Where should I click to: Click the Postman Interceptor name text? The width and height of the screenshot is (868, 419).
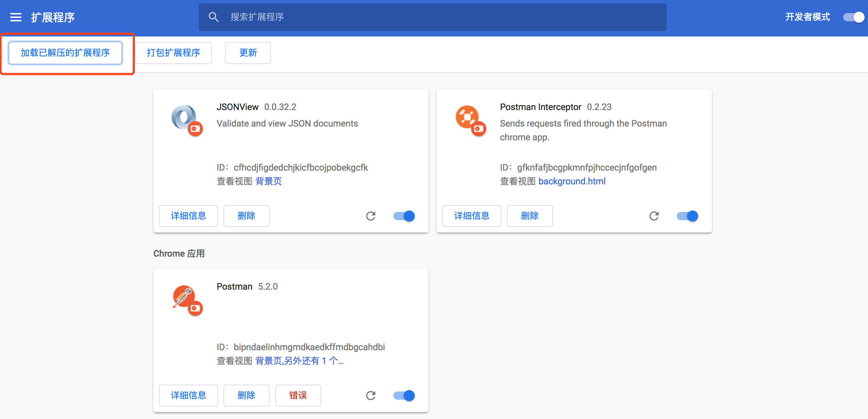[541, 107]
